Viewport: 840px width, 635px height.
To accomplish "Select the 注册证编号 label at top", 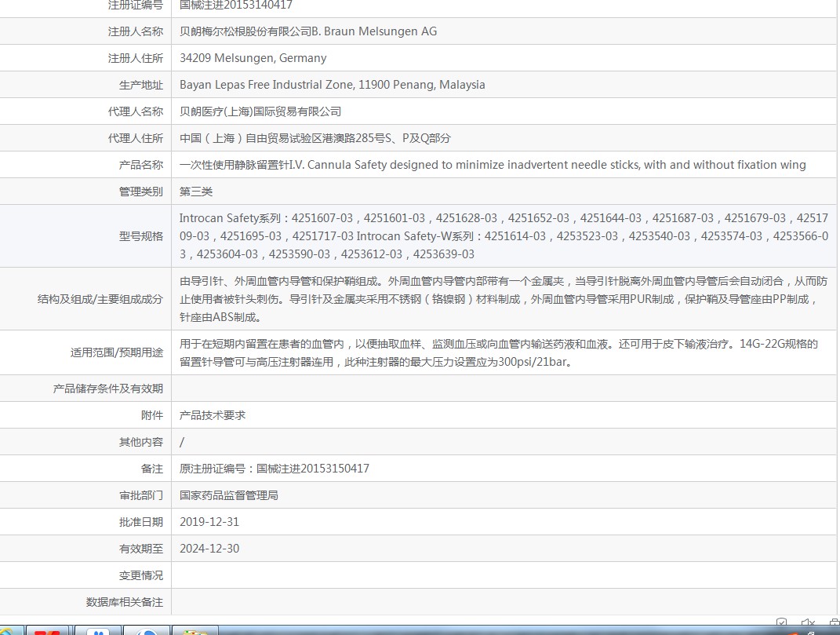I will click(136, 5).
